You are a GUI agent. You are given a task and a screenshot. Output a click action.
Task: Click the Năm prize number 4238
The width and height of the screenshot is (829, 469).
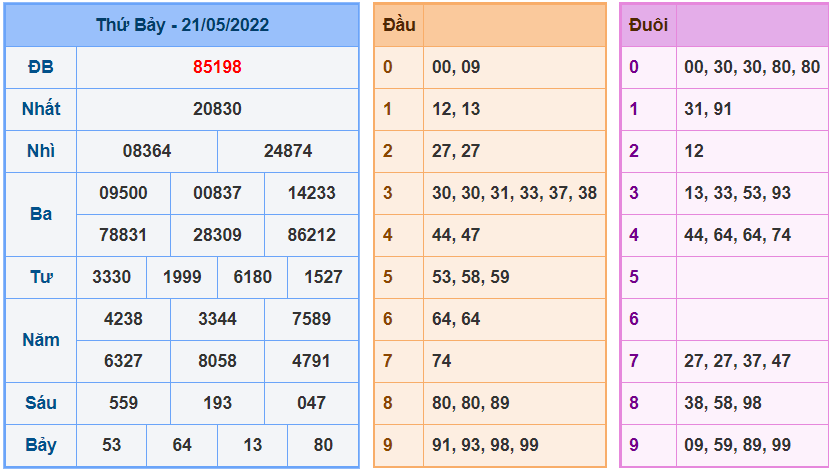[123, 319]
